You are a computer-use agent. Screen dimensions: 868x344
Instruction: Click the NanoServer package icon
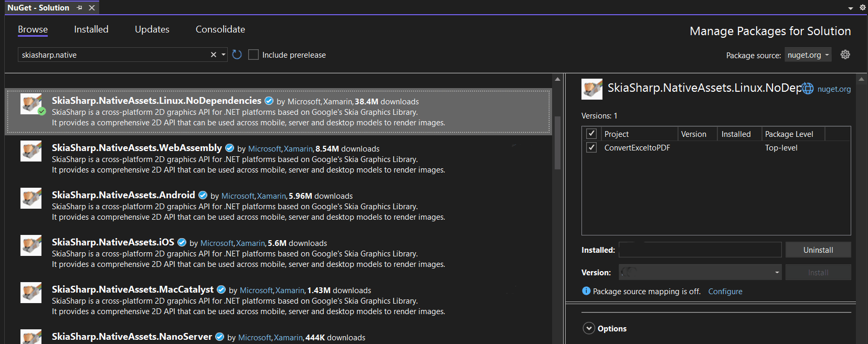point(31,337)
